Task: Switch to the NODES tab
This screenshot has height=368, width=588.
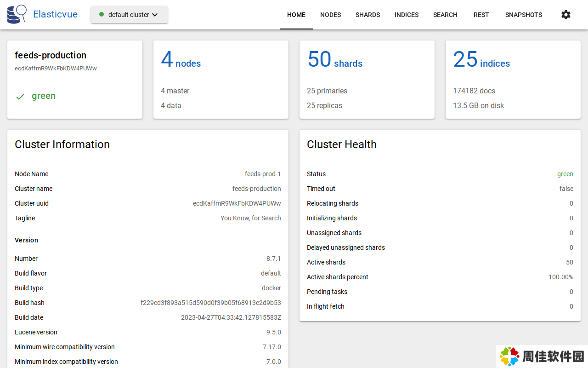Action: click(x=330, y=15)
